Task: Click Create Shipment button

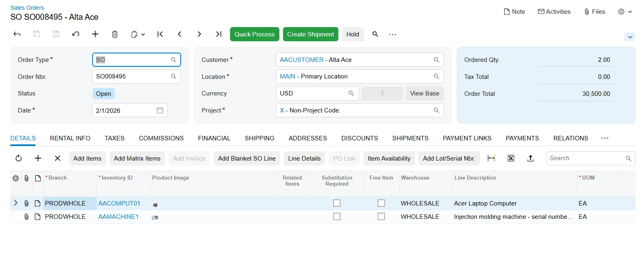Action: (x=310, y=34)
